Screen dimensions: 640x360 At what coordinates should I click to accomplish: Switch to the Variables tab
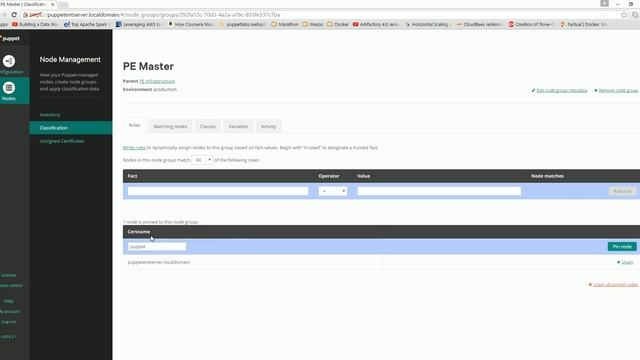point(238,127)
